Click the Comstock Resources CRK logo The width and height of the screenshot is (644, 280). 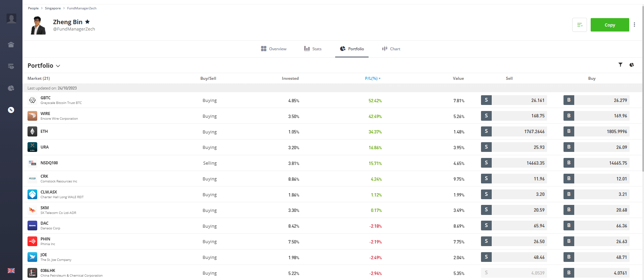(32, 179)
